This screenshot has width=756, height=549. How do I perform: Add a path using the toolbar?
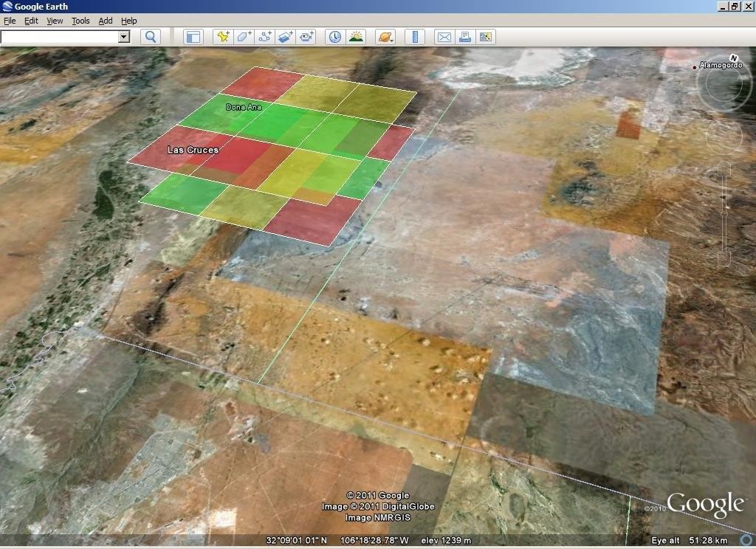tap(265, 37)
